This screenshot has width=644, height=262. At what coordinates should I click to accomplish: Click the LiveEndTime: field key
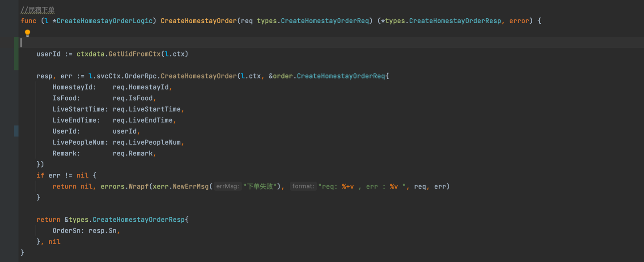[x=76, y=120]
